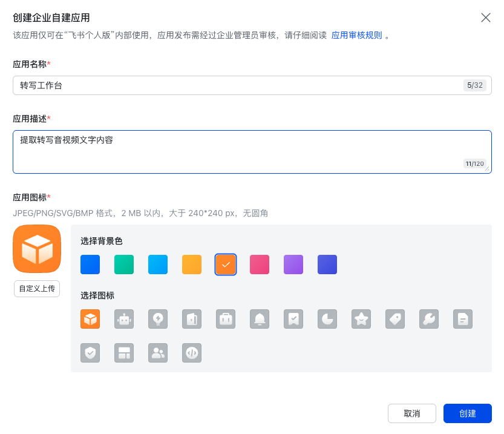Select the people group app icon
This screenshot has width=504, height=434.
(158, 353)
